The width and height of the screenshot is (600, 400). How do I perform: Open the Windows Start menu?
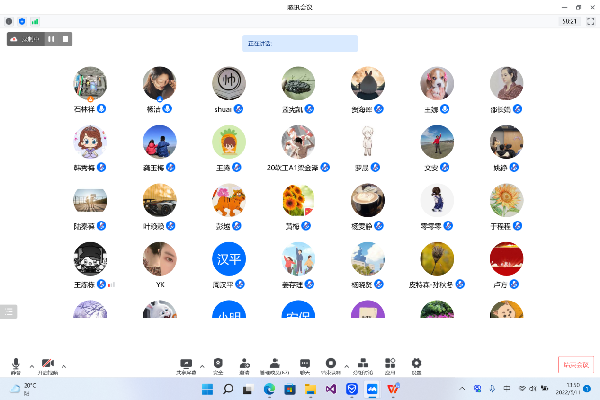tap(207, 388)
